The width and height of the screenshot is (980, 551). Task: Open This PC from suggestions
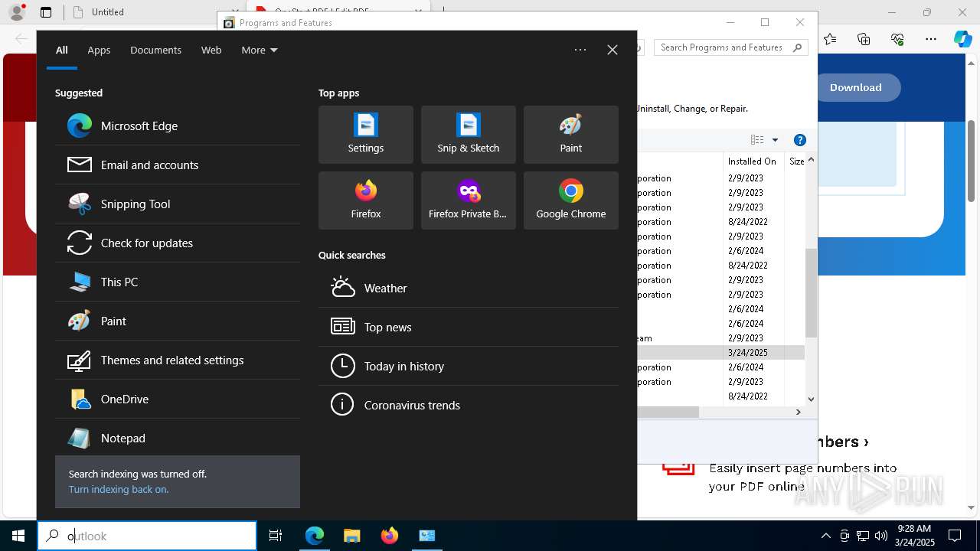pos(178,282)
